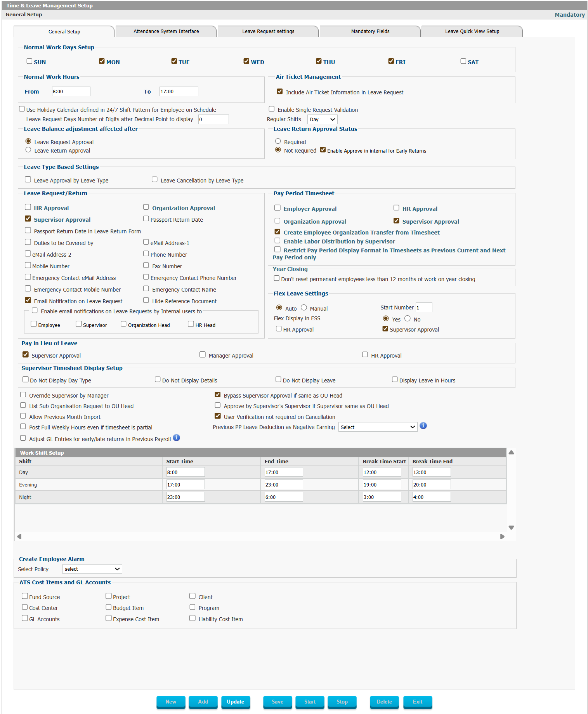Check Don't reset permanent employees on year closing
The width and height of the screenshot is (588, 714).
click(277, 278)
